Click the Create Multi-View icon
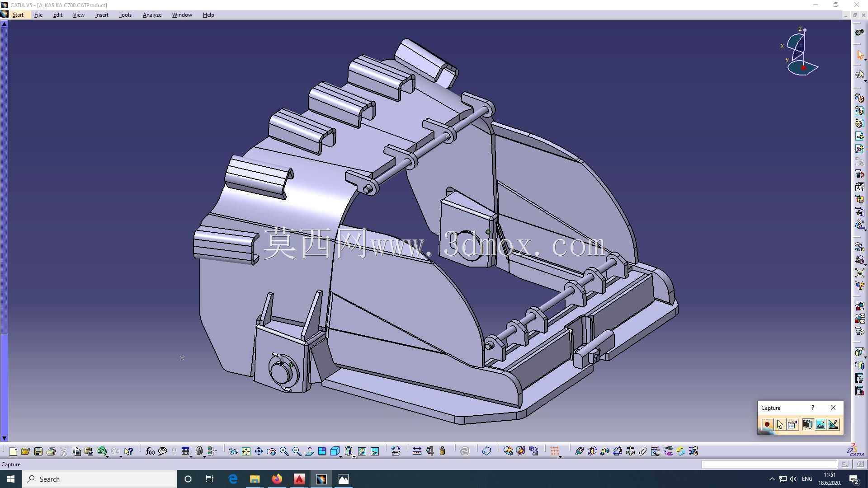868x488 pixels. [322, 451]
